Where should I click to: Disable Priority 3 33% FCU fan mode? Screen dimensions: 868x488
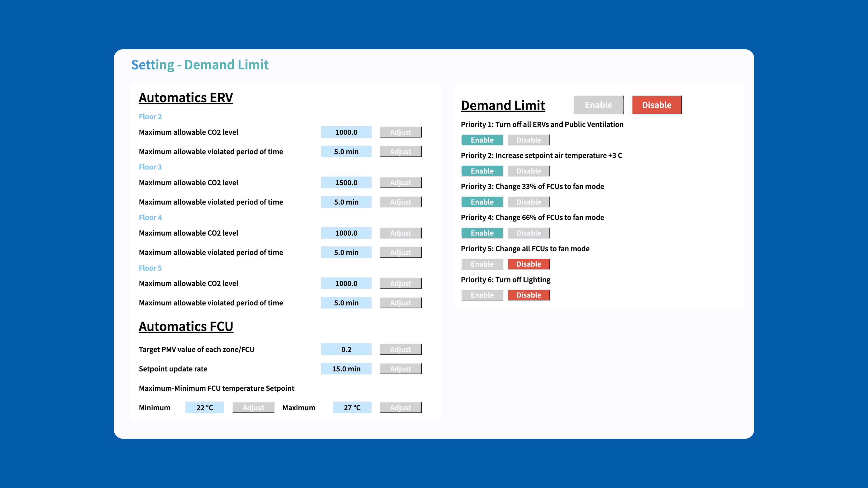click(x=528, y=202)
